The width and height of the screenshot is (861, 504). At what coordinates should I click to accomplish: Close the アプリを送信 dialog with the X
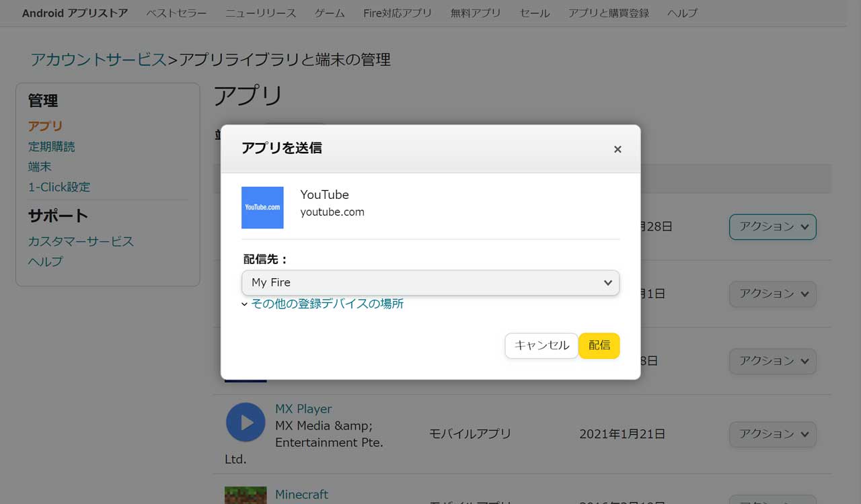click(x=617, y=149)
